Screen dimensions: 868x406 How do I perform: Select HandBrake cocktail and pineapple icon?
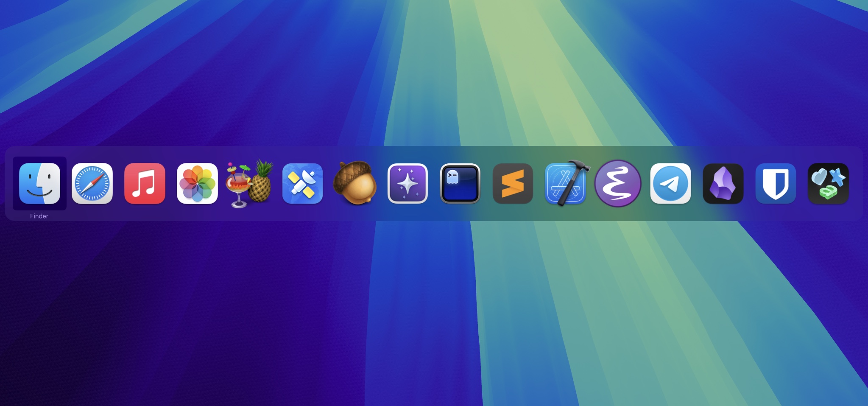250,183
